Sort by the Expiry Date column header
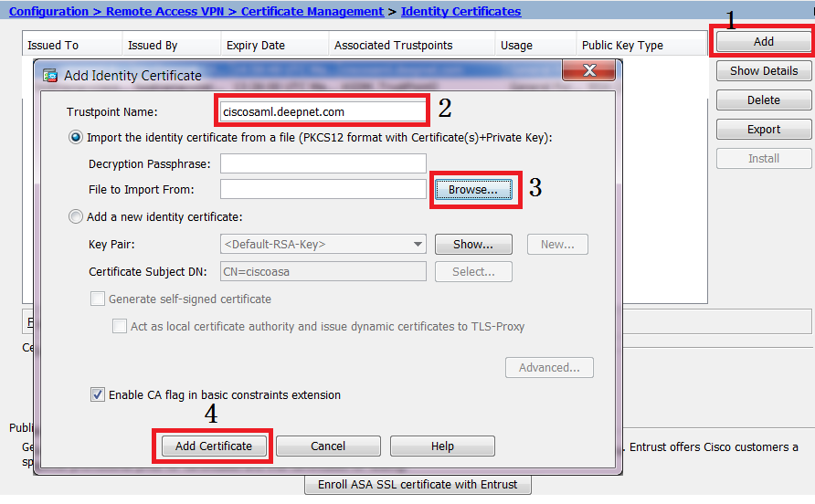 tap(275, 46)
